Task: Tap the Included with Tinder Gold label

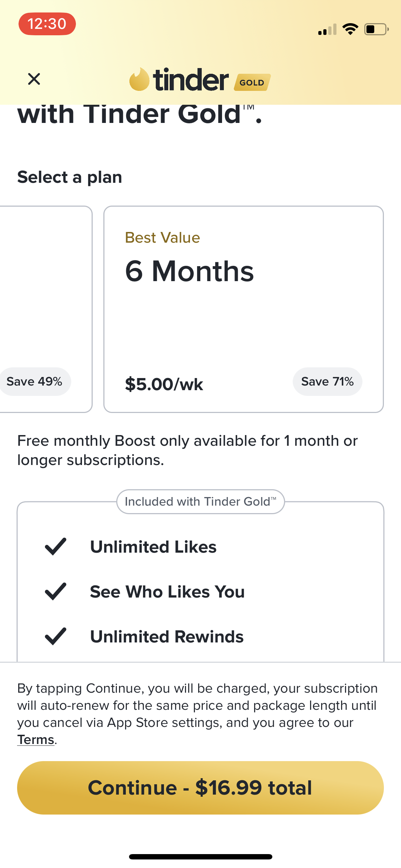Action: (200, 502)
